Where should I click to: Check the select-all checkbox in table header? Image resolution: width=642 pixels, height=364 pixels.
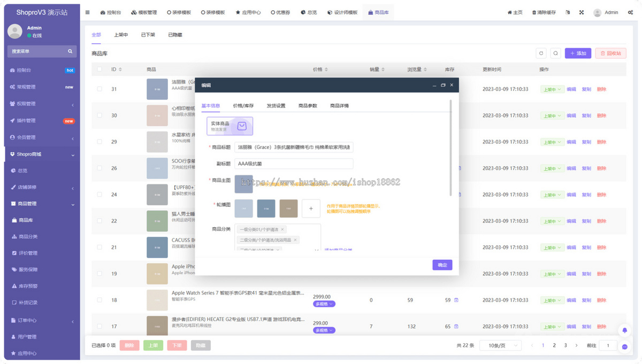pyautogui.click(x=99, y=68)
